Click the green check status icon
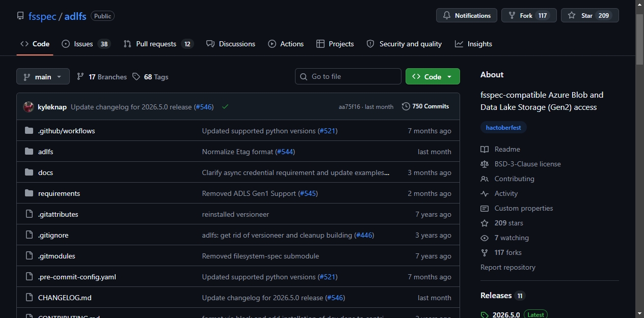This screenshot has width=644, height=318. click(x=225, y=107)
